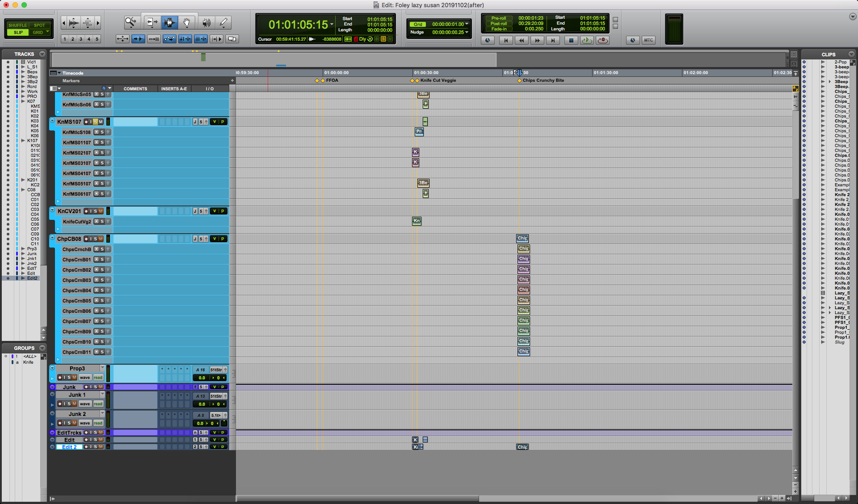Select the Selector tool
This screenshot has height=504, width=858.
tap(169, 22)
